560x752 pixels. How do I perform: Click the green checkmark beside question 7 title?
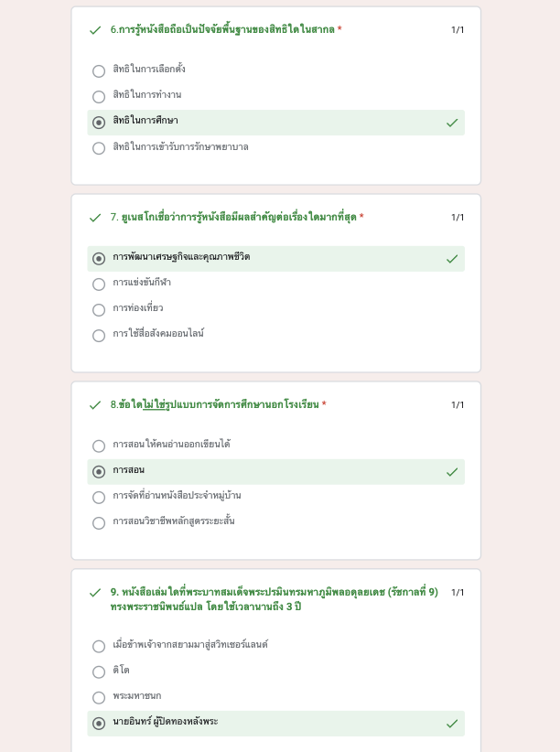(95, 218)
